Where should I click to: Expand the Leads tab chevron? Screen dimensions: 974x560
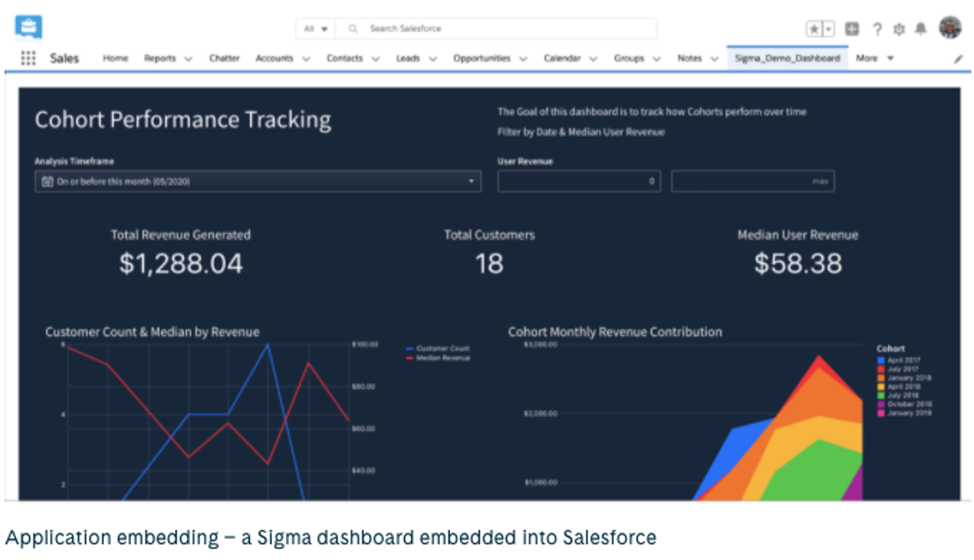tap(433, 59)
